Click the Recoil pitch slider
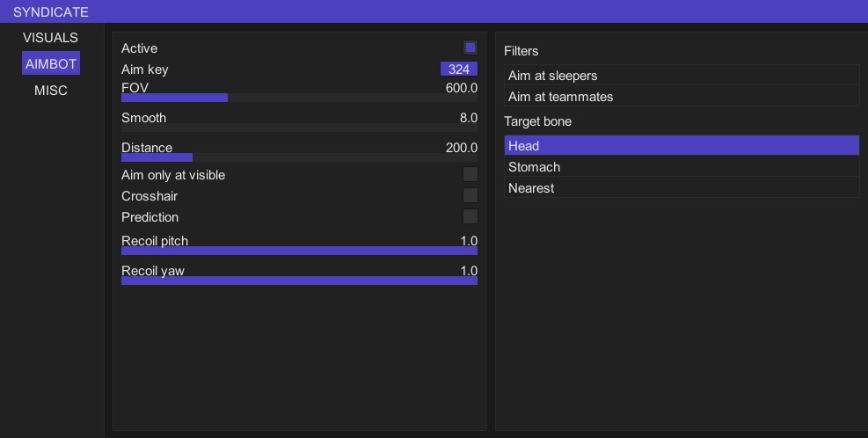This screenshot has width=868, height=438. (299, 251)
